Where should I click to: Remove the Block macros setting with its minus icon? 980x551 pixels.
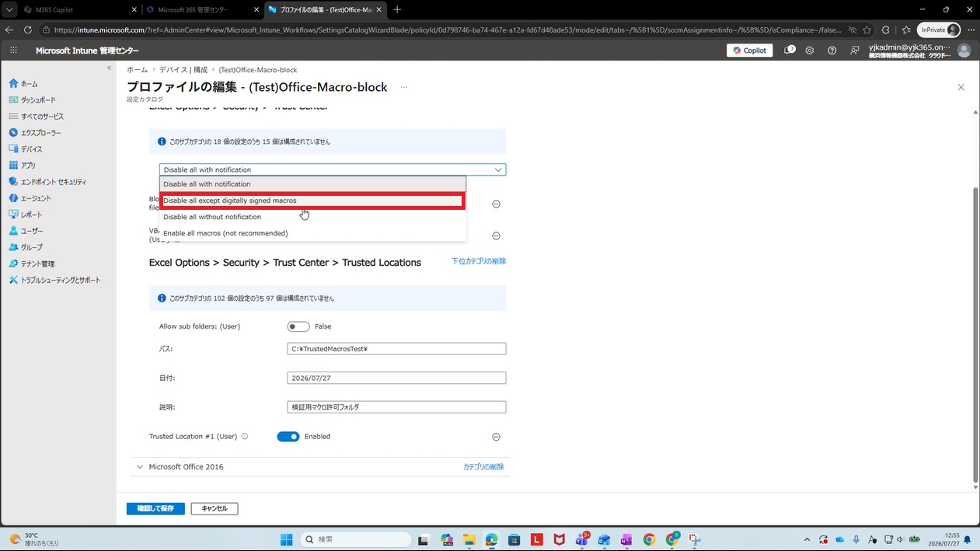coord(496,204)
